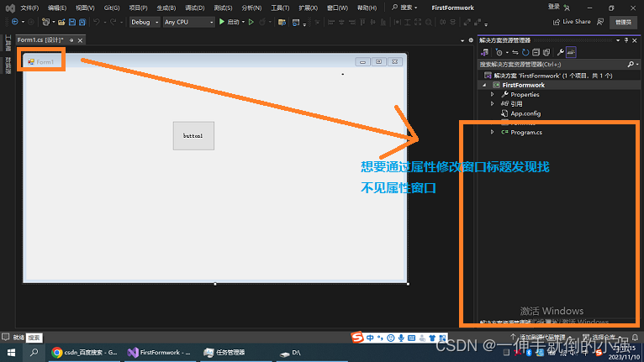The width and height of the screenshot is (644, 362).
Task: Close the Form1.cs design tab
Action: (80, 40)
